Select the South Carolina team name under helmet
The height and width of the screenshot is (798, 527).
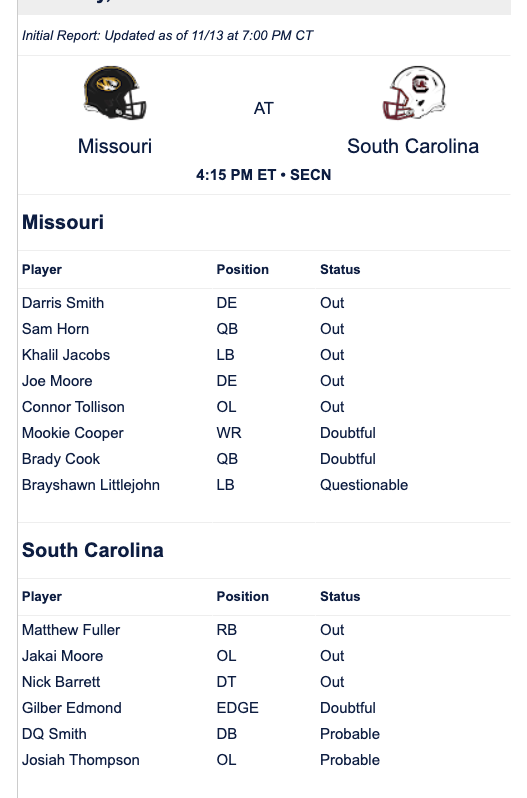tap(413, 147)
